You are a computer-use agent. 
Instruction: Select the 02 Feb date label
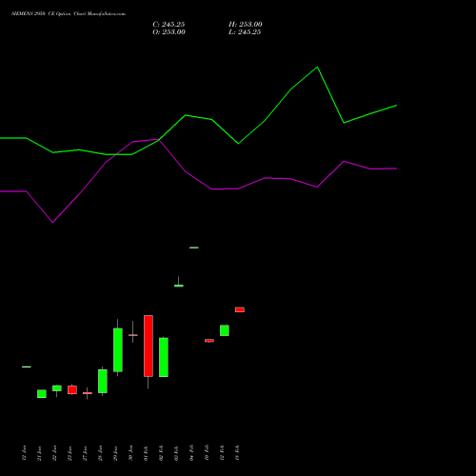161,453
